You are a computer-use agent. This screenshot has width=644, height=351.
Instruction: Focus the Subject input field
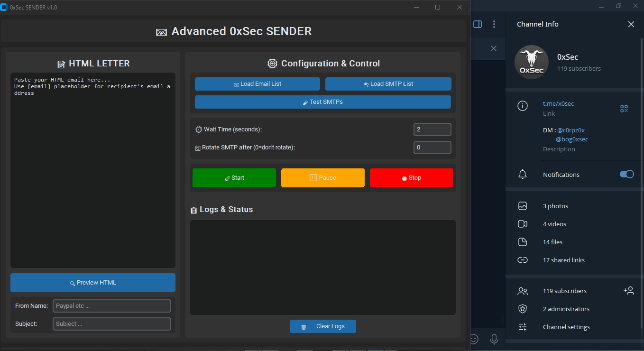(111, 324)
